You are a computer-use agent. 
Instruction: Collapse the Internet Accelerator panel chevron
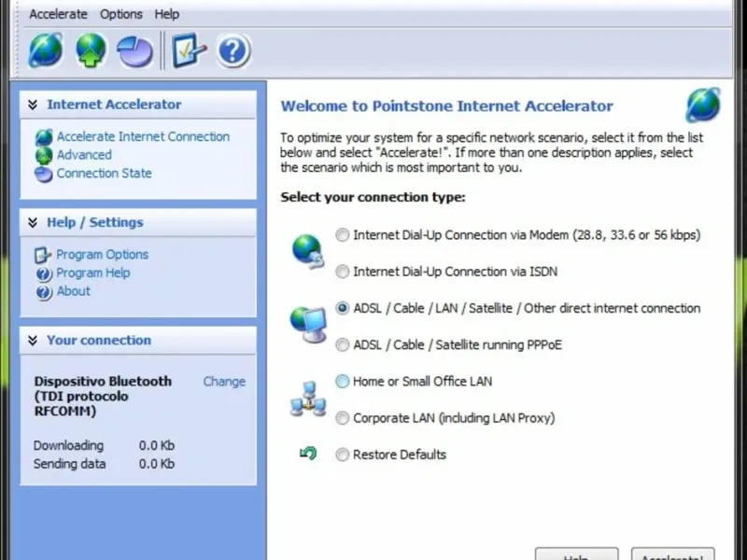point(33,105)
